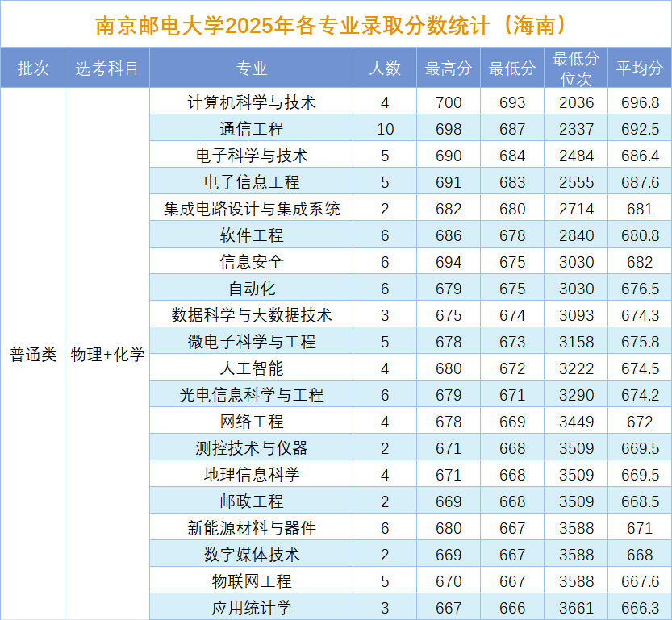Click the 物联网工程 major cell

click(x=251, y=581)
